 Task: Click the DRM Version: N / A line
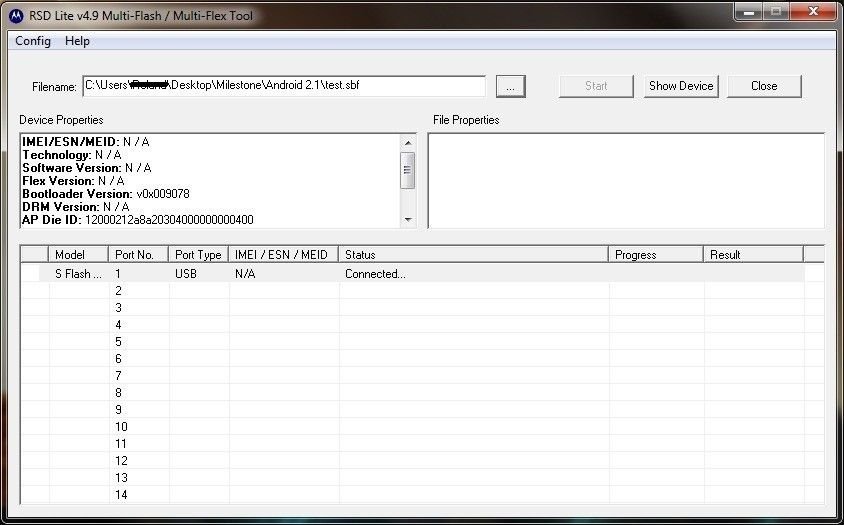[76, 207]
